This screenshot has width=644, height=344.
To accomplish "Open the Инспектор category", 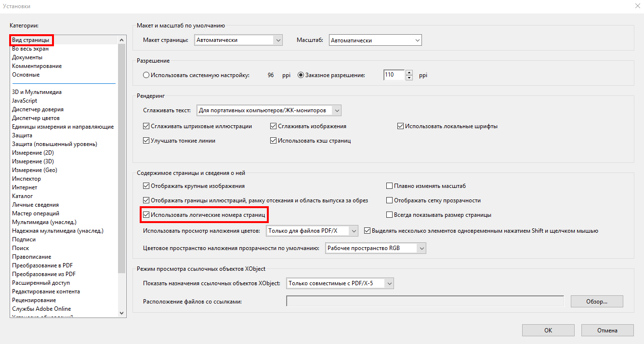I will tap(26, 179).
